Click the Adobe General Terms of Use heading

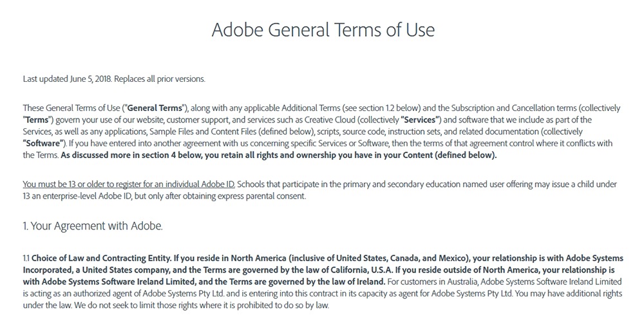click(323, 30)
